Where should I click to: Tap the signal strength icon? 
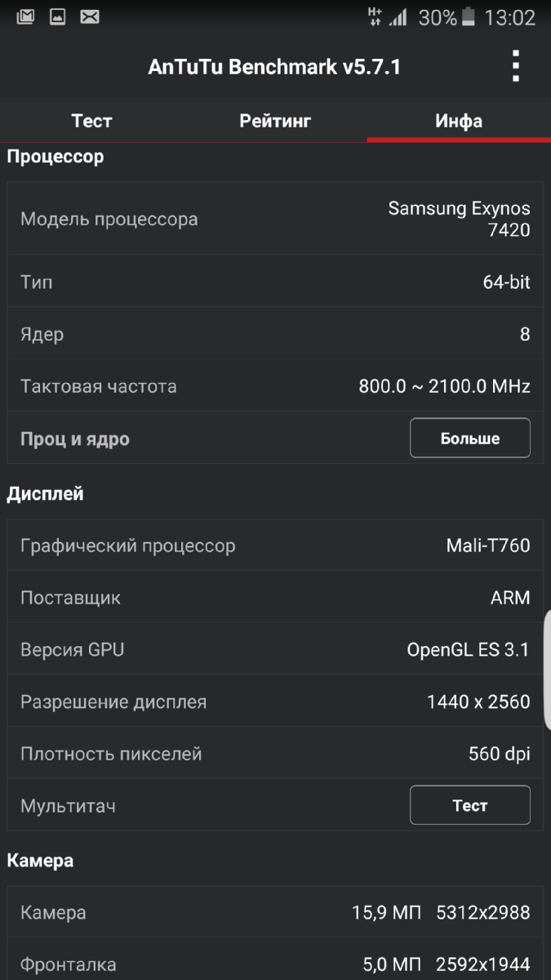[x=398, y=17]
